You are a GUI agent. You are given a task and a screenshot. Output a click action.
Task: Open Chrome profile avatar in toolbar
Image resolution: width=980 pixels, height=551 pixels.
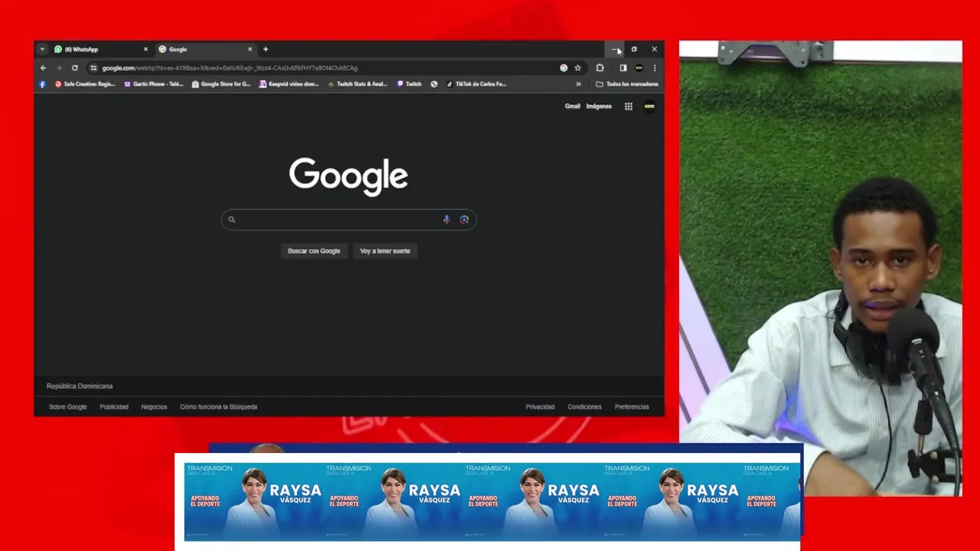pos(639,68)
